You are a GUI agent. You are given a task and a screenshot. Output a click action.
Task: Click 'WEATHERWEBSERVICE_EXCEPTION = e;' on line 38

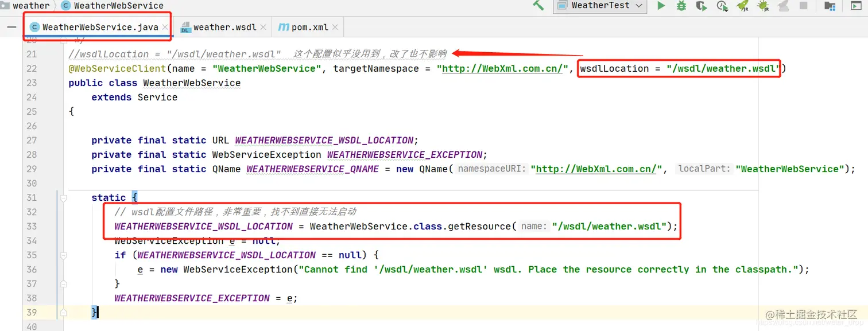pos(206,298)
